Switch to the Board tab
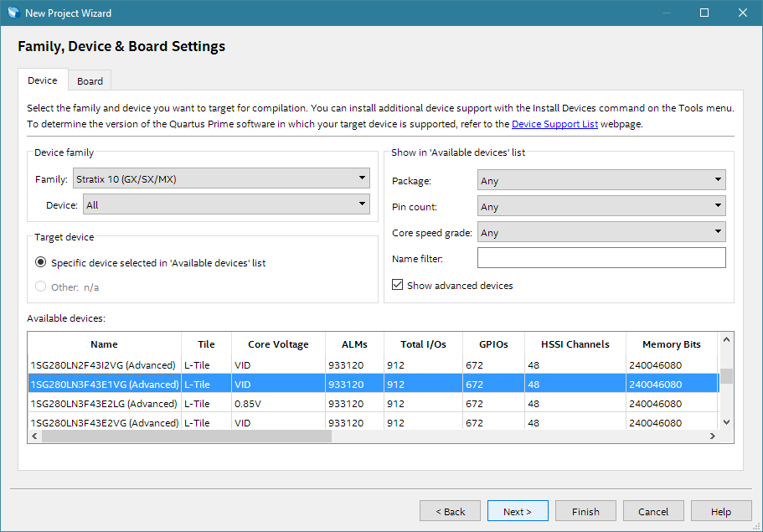Image resolution: width=763 pixels, height=532 pixels. tap(90, 81)
